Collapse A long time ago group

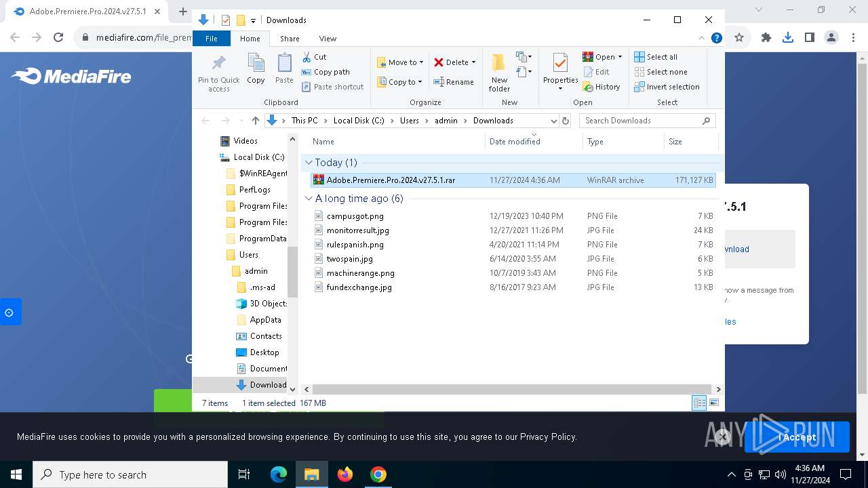(x=309, y=199)
